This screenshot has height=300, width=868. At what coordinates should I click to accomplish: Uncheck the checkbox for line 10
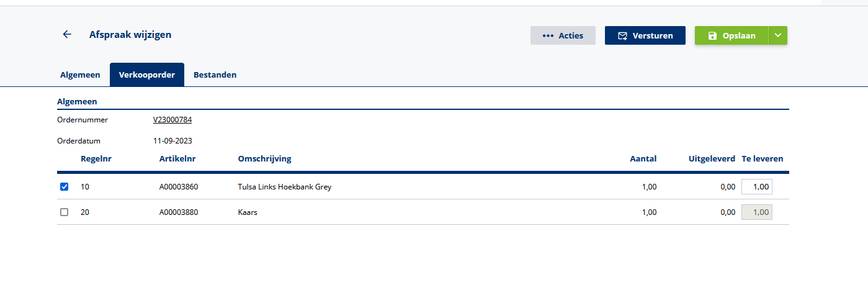(x=64, y=187)
